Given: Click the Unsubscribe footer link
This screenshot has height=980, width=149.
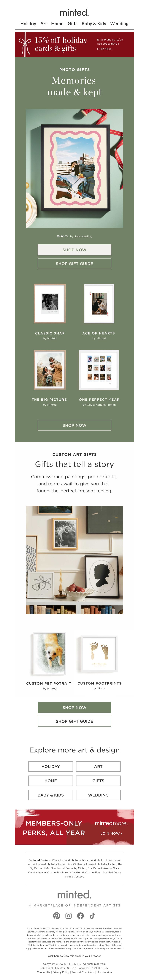Looking at the screenshot, I should pos(104,972).
